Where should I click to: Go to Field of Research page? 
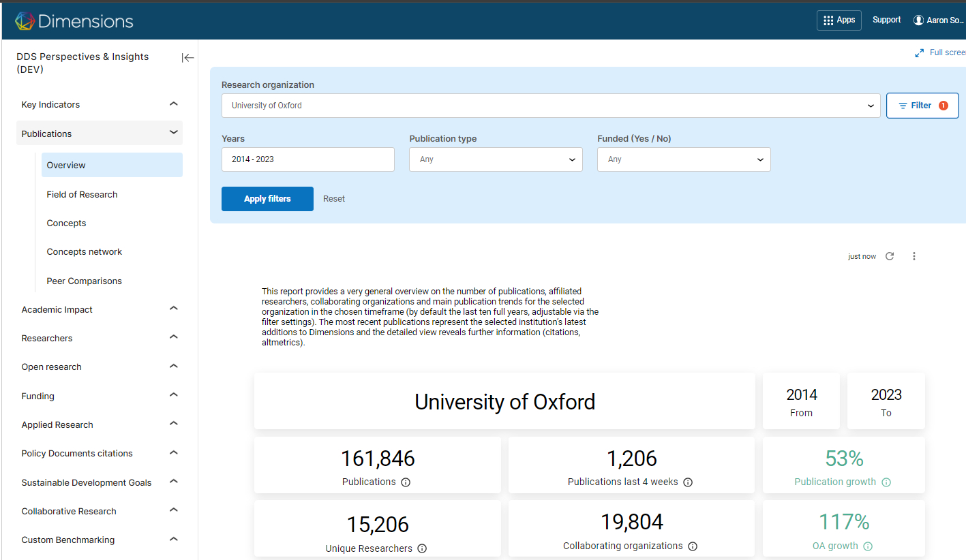coord(112,194)
